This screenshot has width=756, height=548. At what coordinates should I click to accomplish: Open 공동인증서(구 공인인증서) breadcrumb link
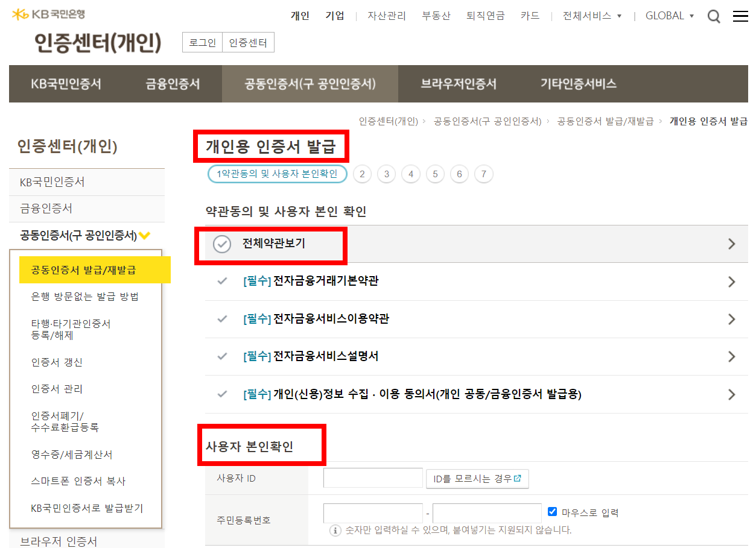(488, 121)
